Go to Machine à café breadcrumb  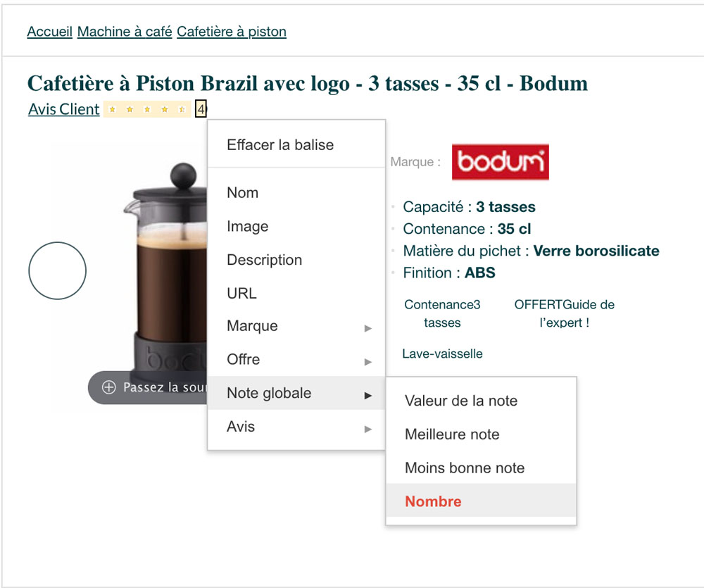click(x=125, y=32)
